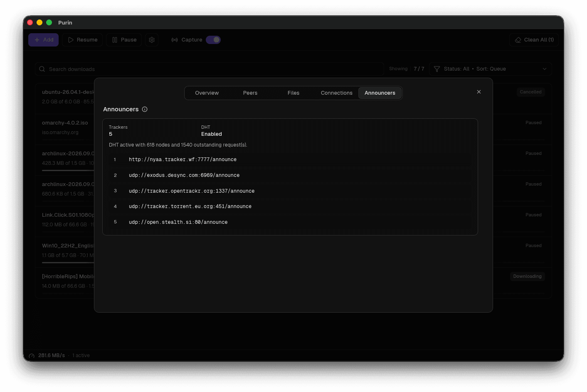Click the Add download button
587x392 pixels.
coord(44,40)
